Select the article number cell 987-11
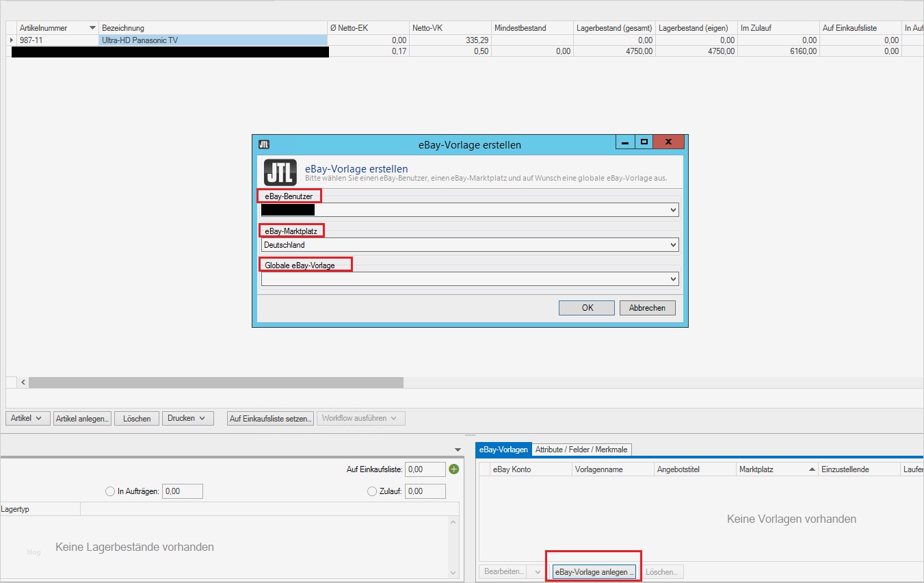 point(58,40)
